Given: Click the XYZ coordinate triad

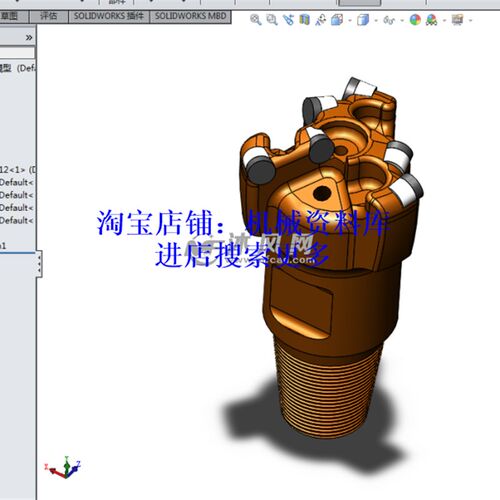Looking at the screenshot, I should pyautogui.click(x=64, y=467).
